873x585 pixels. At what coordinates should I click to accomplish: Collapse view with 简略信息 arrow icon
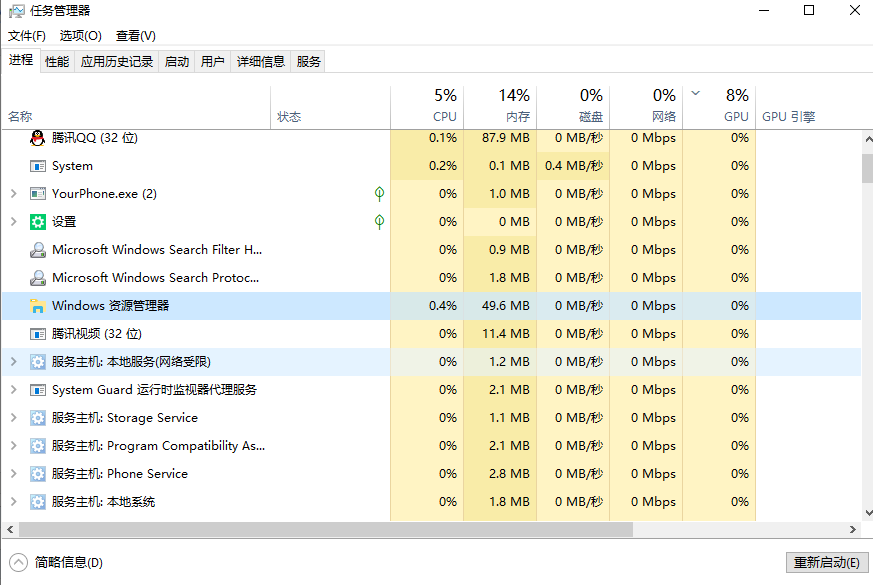pos(18,562)
